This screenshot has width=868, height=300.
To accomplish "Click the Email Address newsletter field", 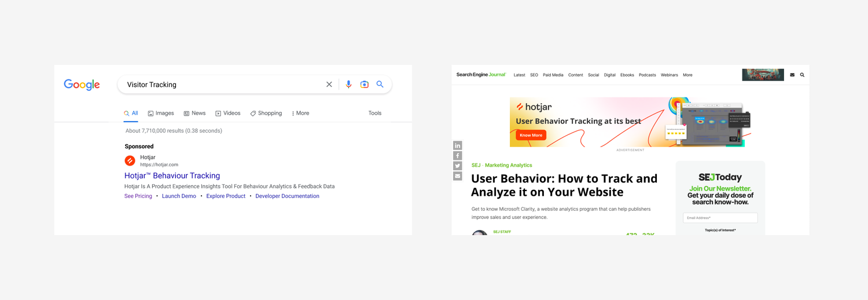I will coord(720,218).
